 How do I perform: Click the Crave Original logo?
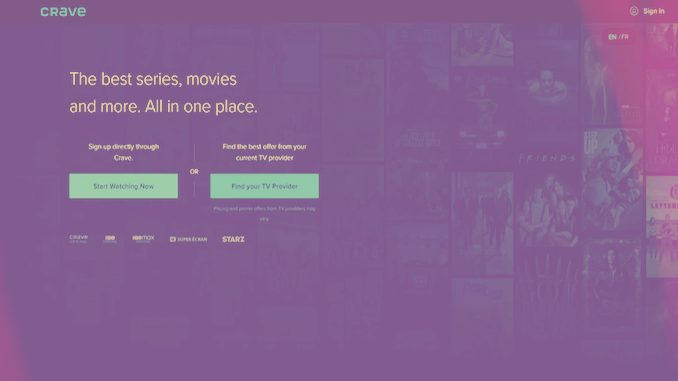79,239
